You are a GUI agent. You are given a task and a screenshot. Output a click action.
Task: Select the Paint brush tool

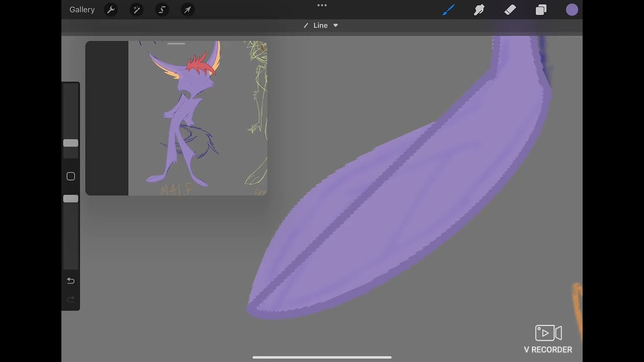click(448, 10)
